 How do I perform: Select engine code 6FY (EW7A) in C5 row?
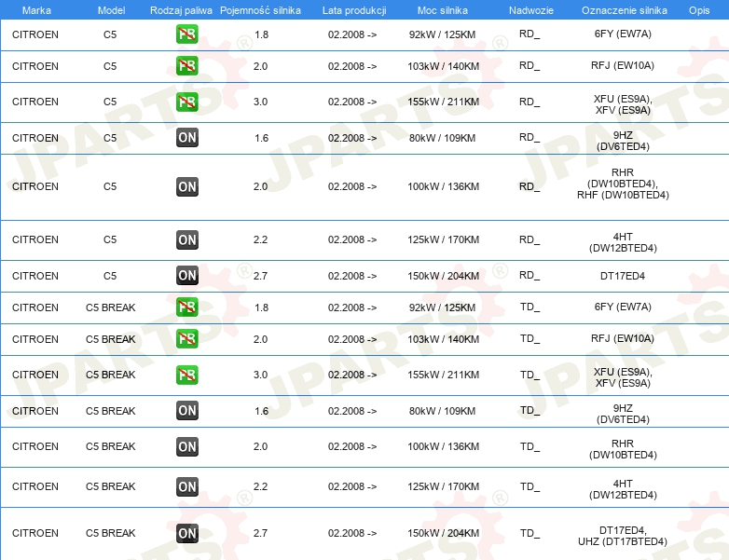click(623, 34)
